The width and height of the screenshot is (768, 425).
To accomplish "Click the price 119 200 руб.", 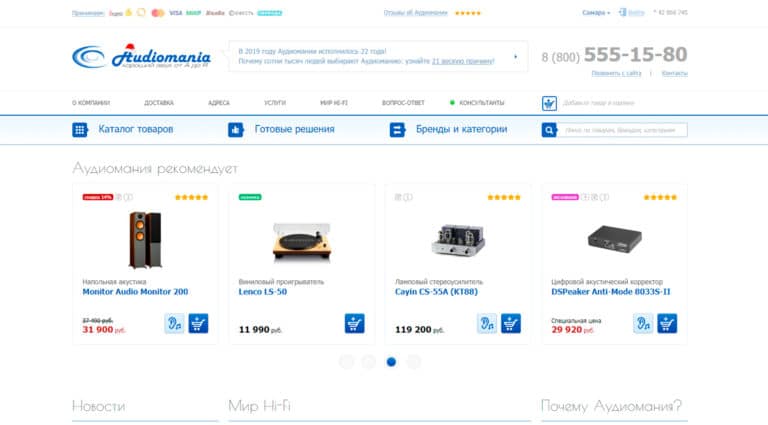I will (x=419, y=330).
